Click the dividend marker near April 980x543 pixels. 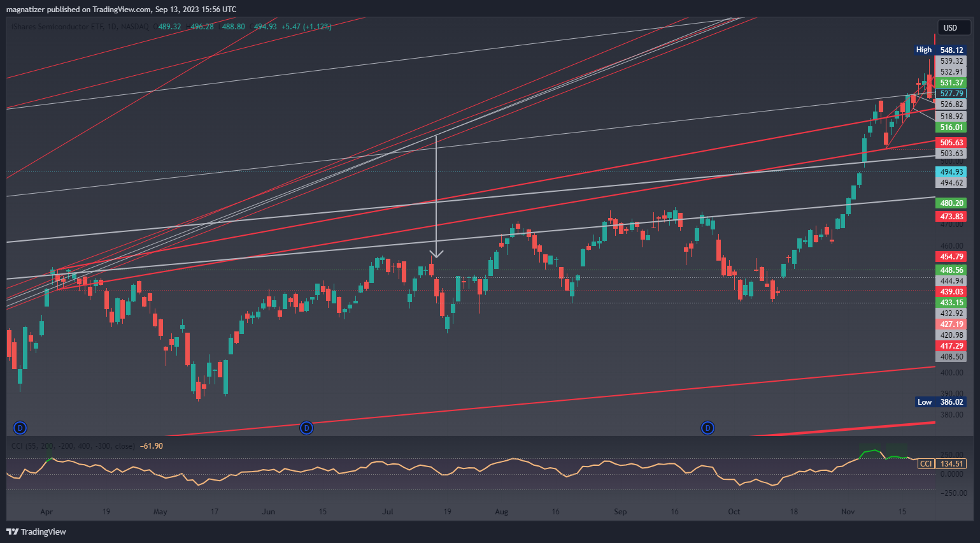(20, 428)
